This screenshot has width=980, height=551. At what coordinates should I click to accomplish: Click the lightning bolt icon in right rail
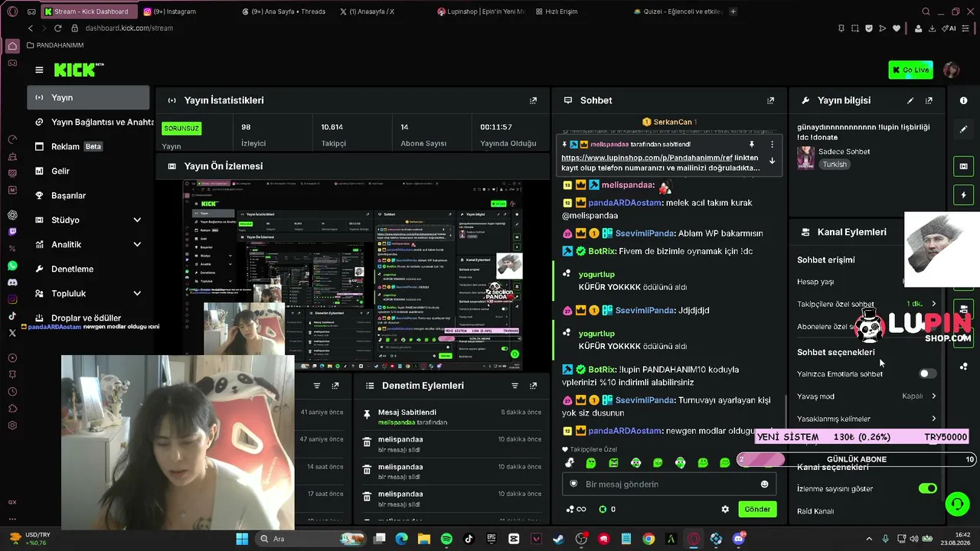click(x=963, y=195)
